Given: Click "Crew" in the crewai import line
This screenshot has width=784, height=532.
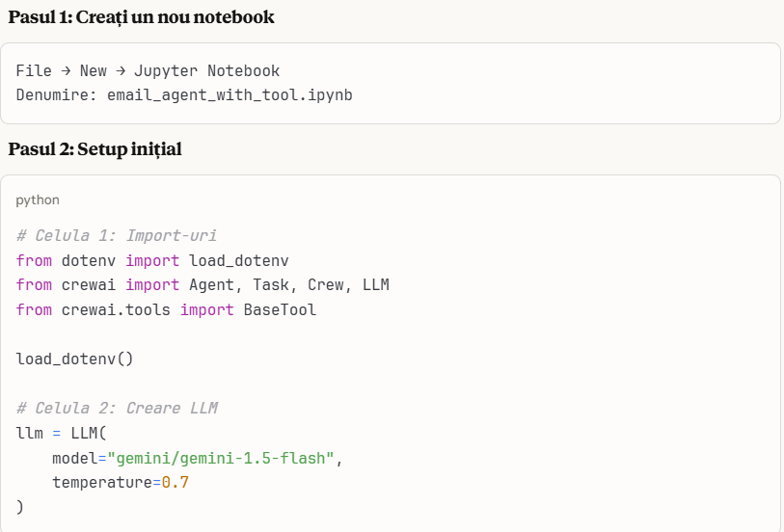Looking at the screenshot, I should pos(326,285).
